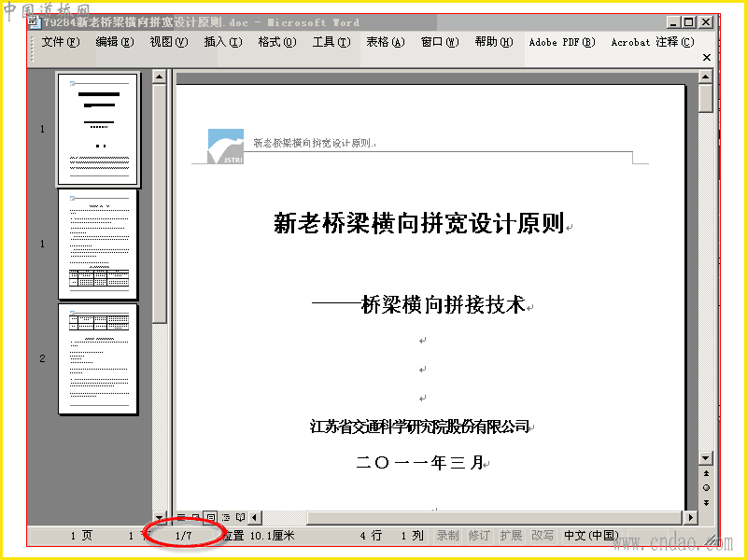Jump to next page double-arrow
This screenshot has height=560, width=747.
[x=706, y=503]
